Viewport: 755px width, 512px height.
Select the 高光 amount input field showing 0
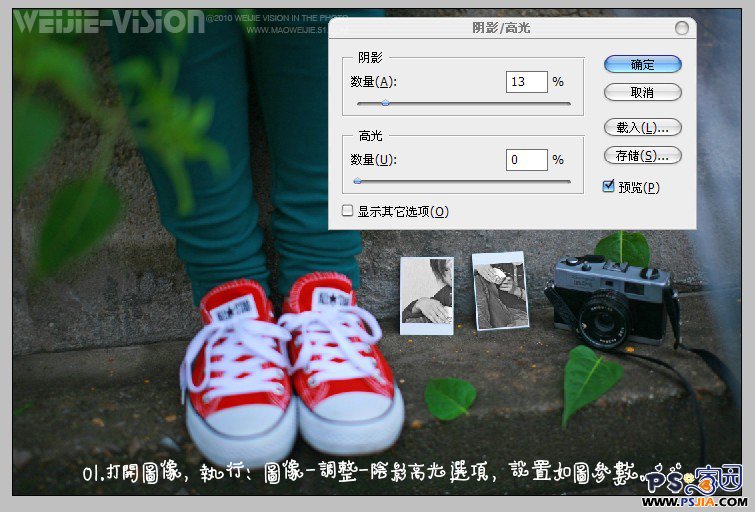pyautogui.click(x=527, y=160)
